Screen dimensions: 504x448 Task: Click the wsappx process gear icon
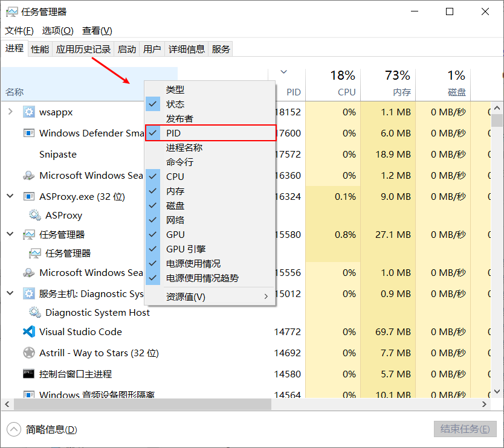coord(29,112)
